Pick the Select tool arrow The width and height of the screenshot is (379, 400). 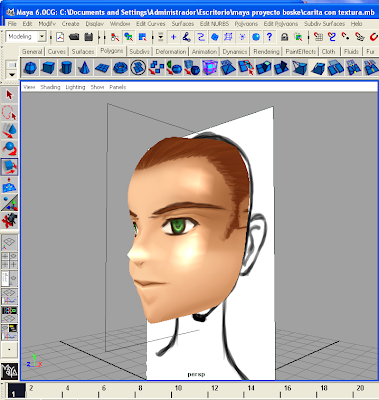point(9,95)
